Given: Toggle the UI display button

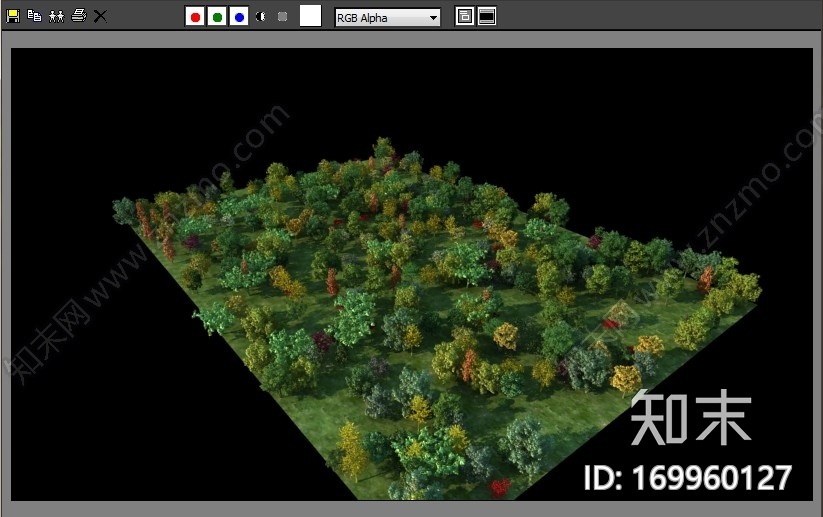Looking at the screenshot, I should [487, 17].
